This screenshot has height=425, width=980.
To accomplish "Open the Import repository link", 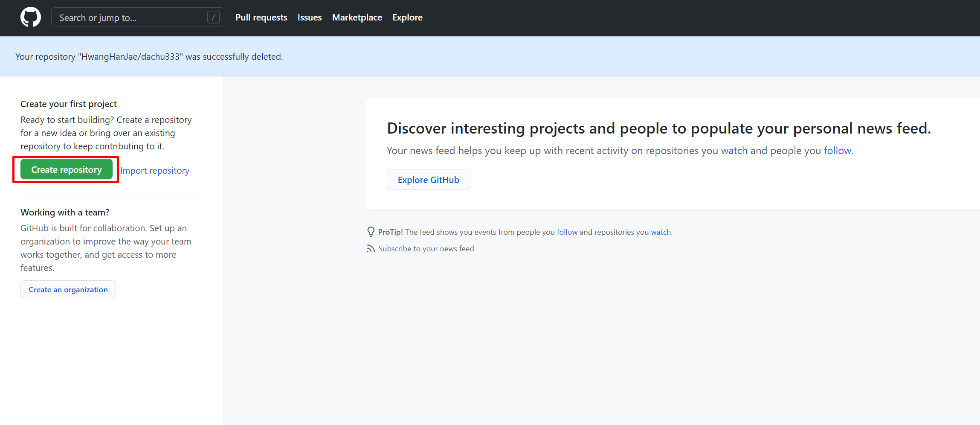I will point(155,171).
